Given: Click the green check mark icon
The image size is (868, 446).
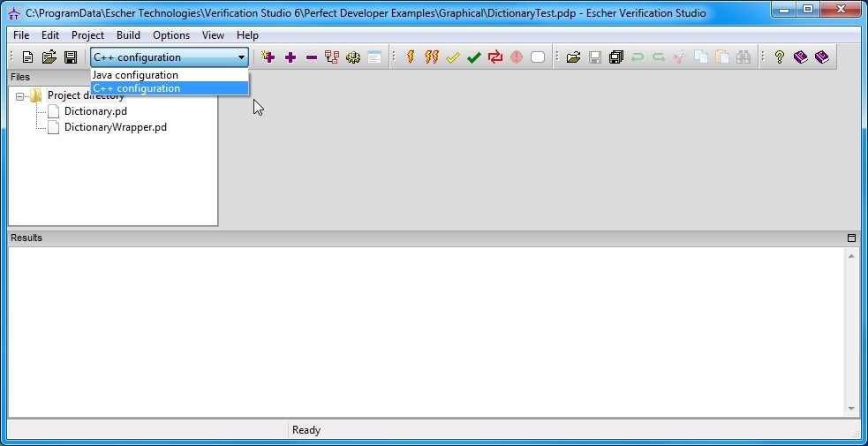Looking at the screenshot, I should [x=474, y=57].
